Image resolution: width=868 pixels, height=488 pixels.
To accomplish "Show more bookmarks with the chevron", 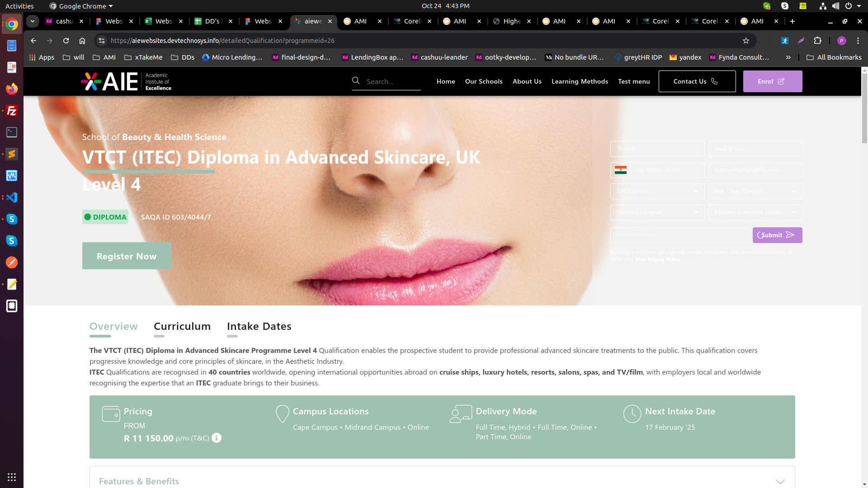I will [x=788, y=57].
